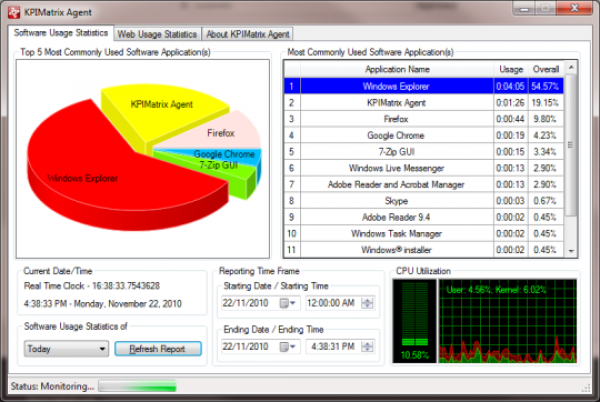Click the green monitoring progress bar
Viewport: 600px width, 402px height.
137,386
